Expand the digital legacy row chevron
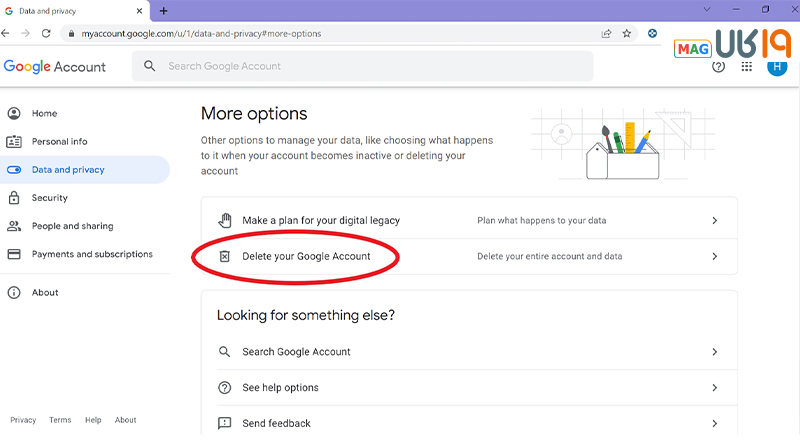Image resolution: width=800 pixels, height=444 pixels. coord(715,220)
